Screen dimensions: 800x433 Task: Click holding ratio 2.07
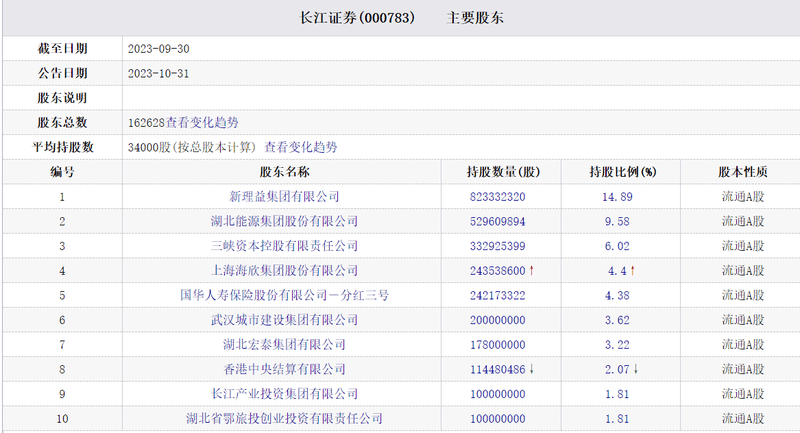[x=617, y=369]
